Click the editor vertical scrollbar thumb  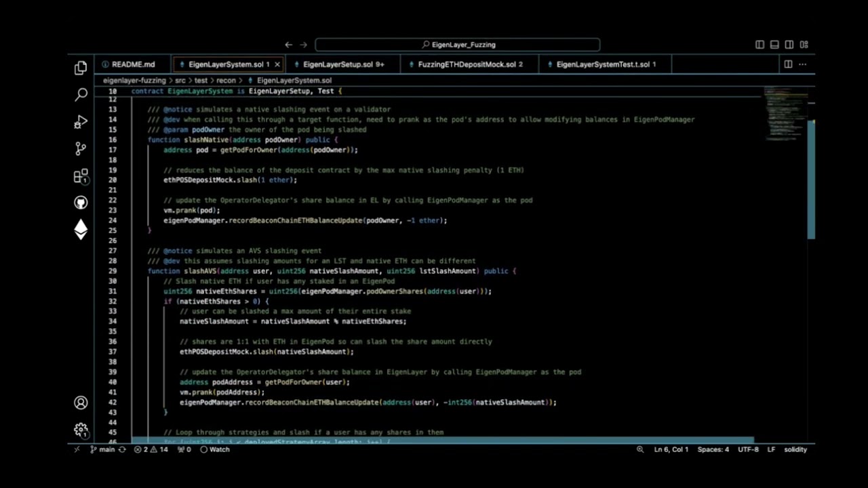tap(811, 179)
